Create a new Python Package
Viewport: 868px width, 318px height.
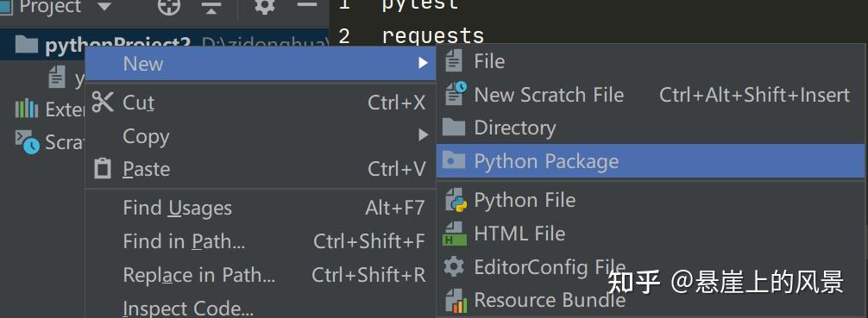click(x=651, y=161)
